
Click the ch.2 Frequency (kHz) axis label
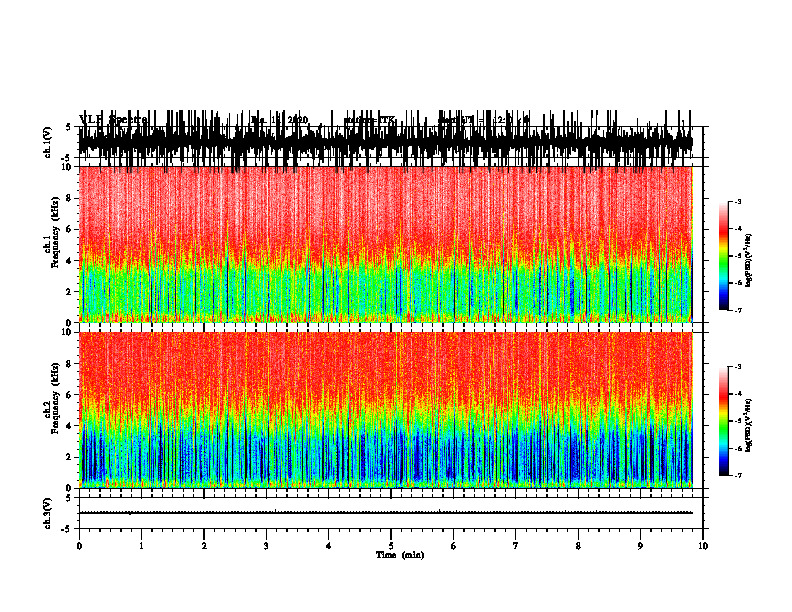[x=52, y=398]
